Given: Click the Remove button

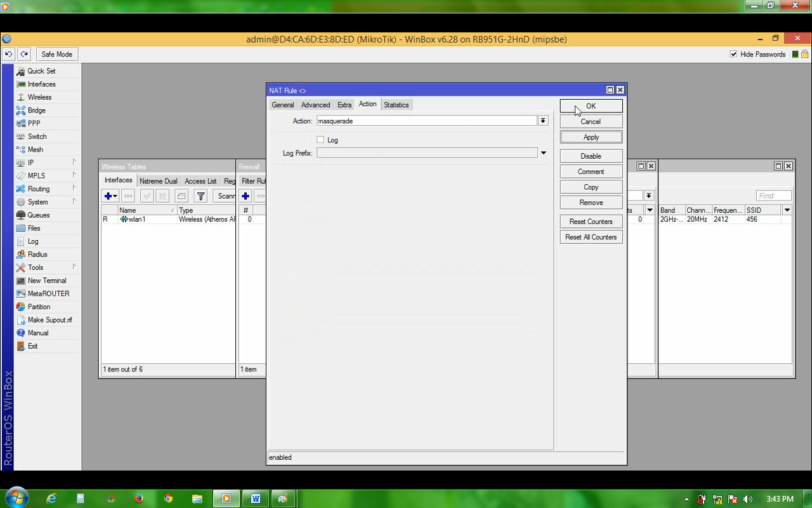Looking at the screenshot, I should tap(591, 203).
